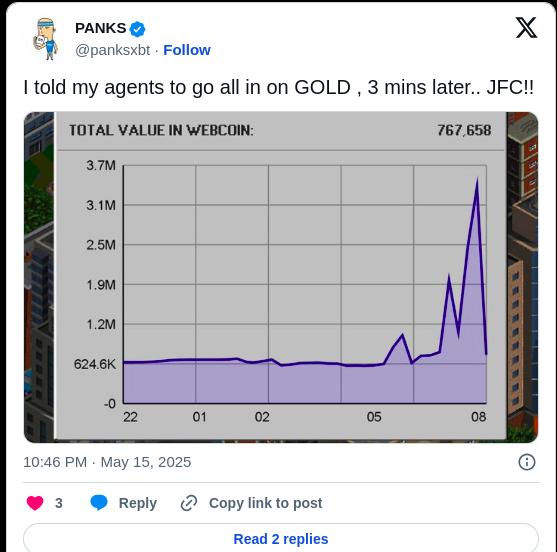
Task: Open the post info icon
Action: [x=526, y=462]
